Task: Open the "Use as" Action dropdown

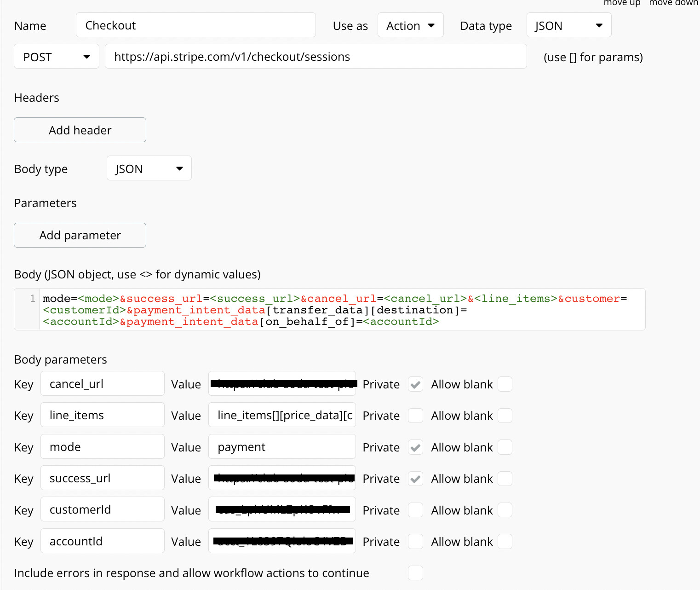Action: click(x=410, y=25)
